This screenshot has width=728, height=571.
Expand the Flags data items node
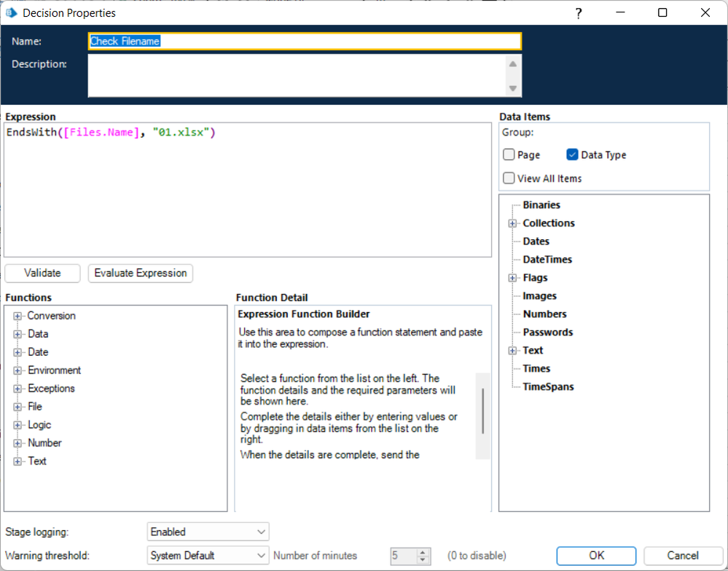(512, 278)
